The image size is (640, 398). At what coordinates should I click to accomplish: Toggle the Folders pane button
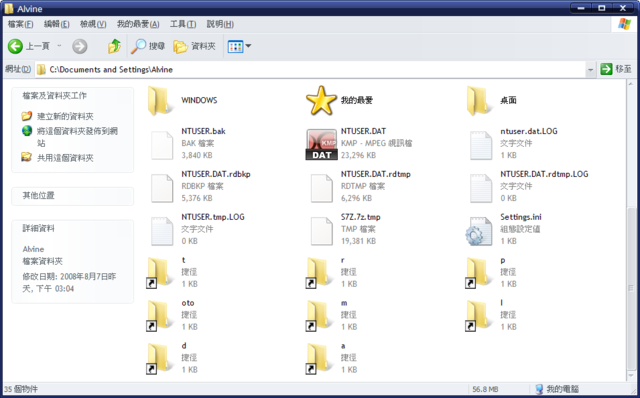coord(194,46)
